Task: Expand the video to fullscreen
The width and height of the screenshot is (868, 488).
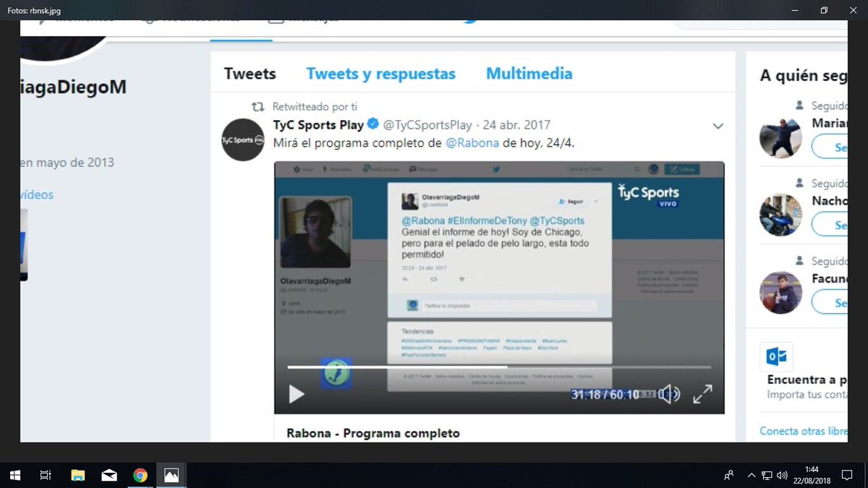Action: 702,394
